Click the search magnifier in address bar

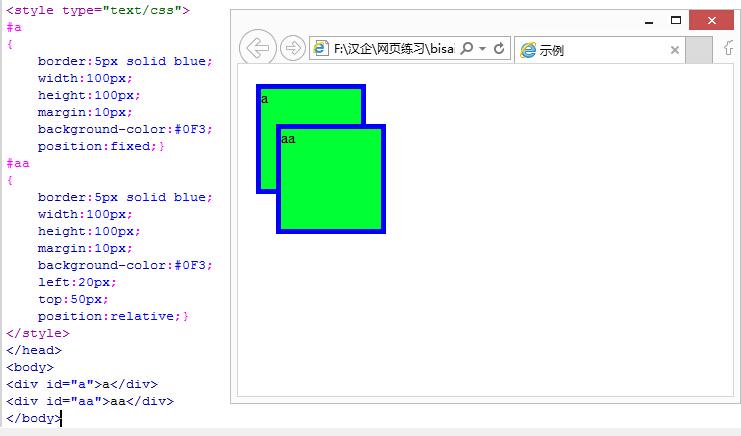pyautogui.click(x=466, y=48)
